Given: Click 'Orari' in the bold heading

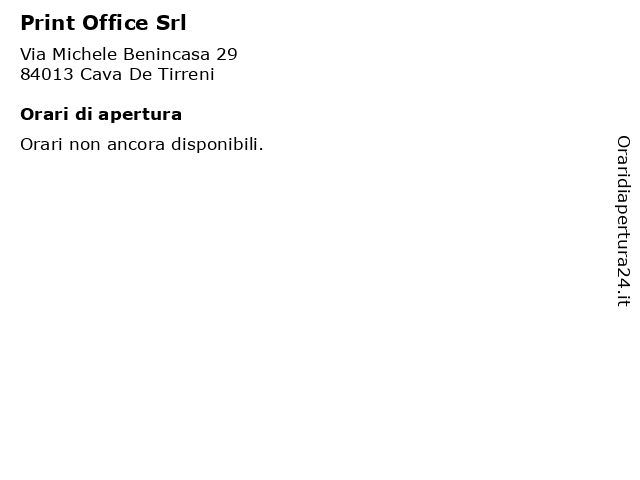Looking at the screenshot, I should pos(44,114).
